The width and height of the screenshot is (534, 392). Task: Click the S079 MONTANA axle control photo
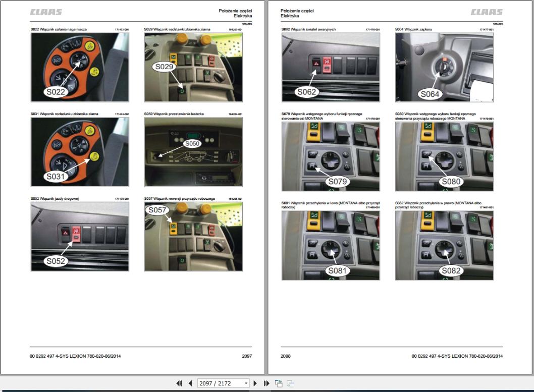(331, 156)
